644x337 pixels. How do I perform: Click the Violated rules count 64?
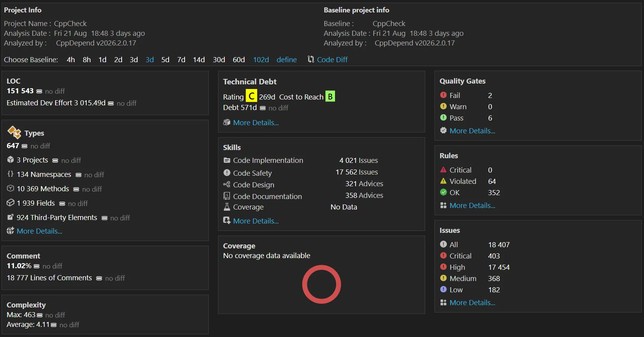tap(492, 181)
